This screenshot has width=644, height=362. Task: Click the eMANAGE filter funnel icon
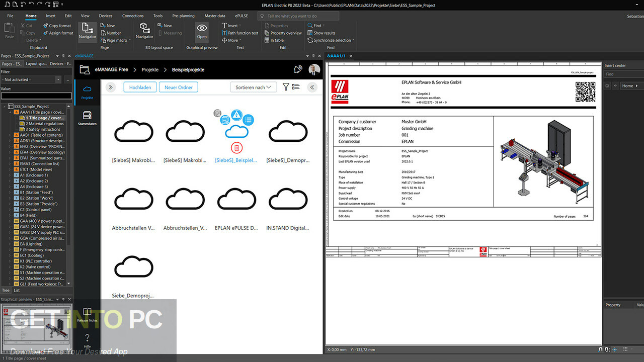[x=286, y=87]
